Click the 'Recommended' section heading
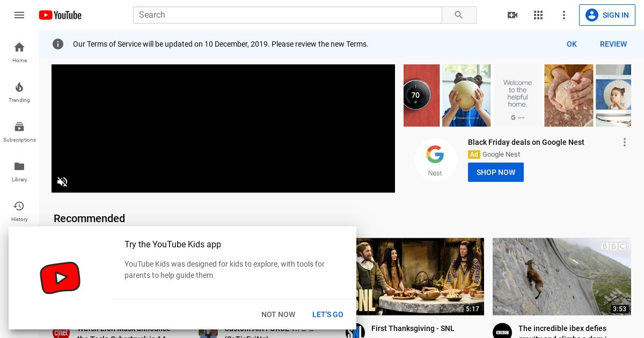This screenshot has height=338, width=644. 89,218
